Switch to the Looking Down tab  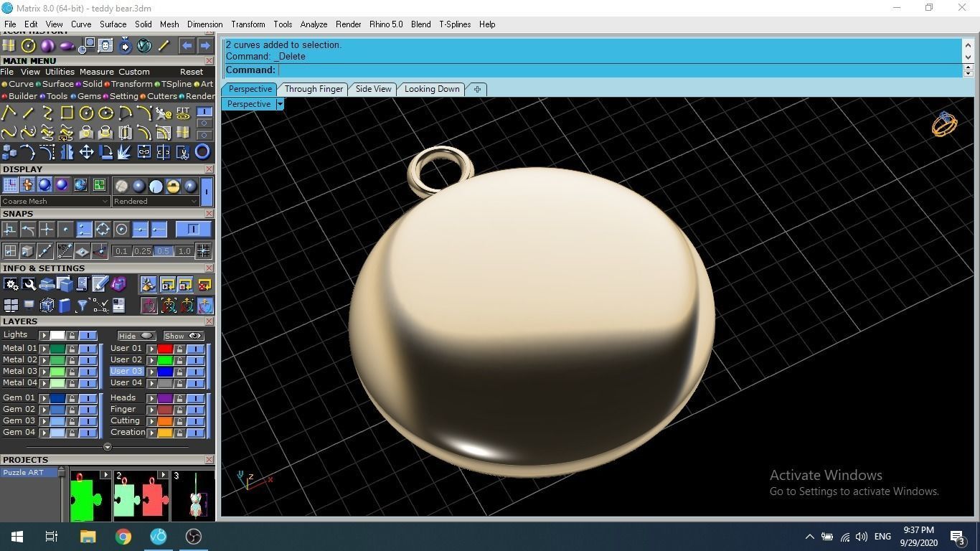point(432,89)
